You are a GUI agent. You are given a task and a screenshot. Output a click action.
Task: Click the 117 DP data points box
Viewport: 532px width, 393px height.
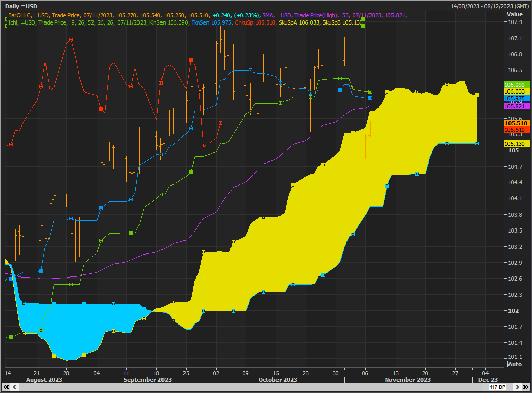click(498, 387)
